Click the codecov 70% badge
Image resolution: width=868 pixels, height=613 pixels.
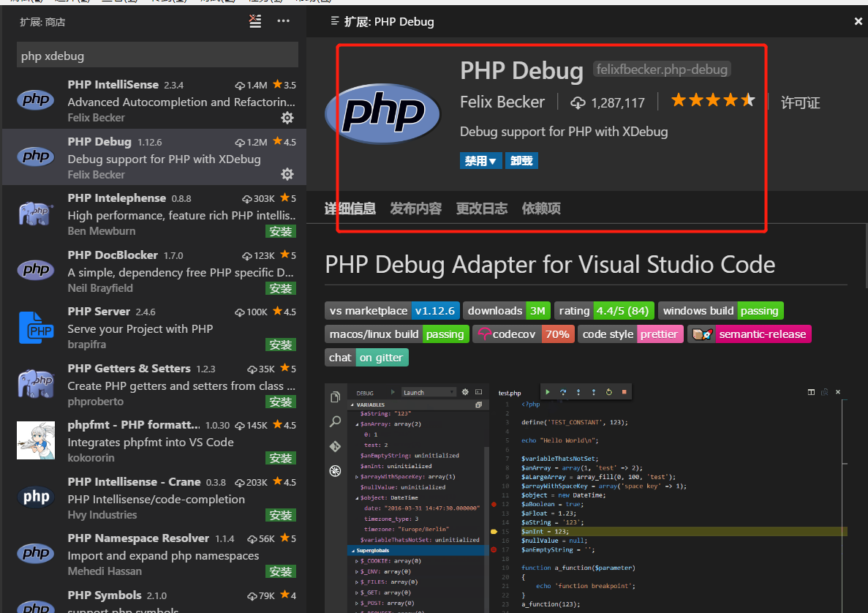(x=524, y=334)
